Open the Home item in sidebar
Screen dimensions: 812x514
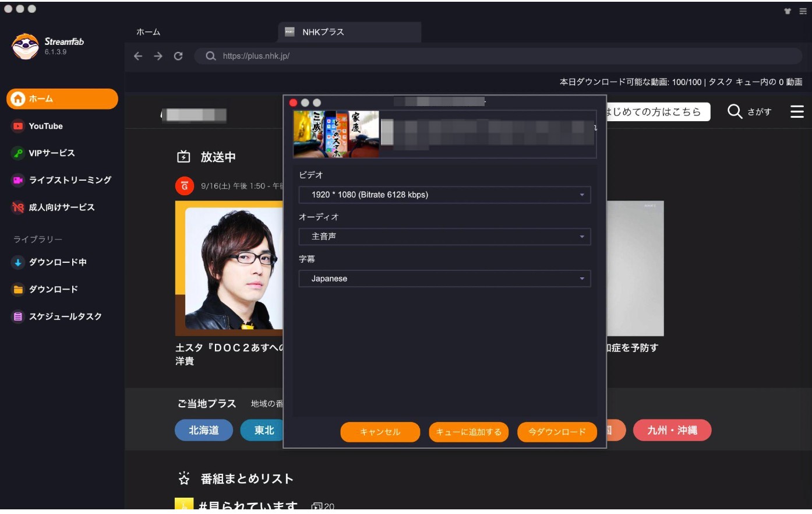click(62, 99)
